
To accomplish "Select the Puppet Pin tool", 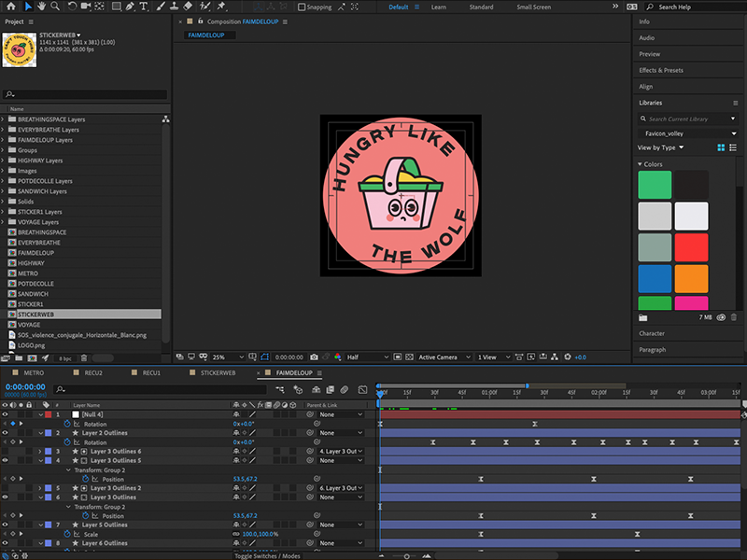I will pyautogui.click(x=220, y=7).
